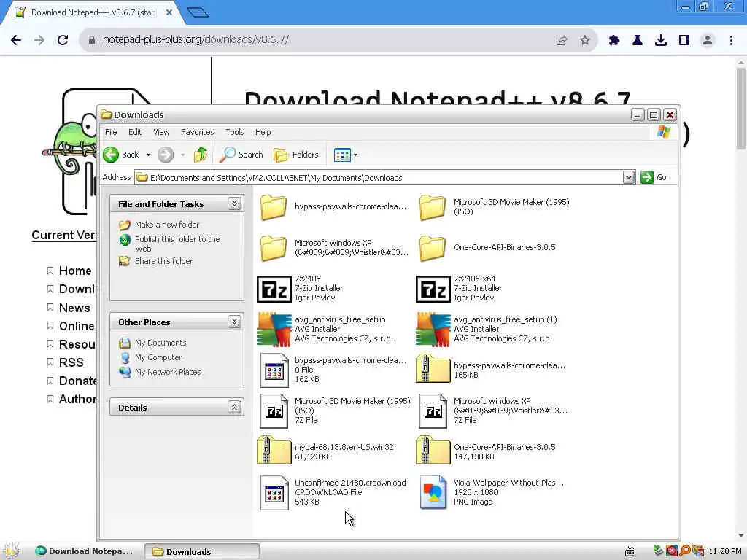Go to My Network Places
Image resolution: width=747 pixels, height=560 pixels.
[168, 372]
